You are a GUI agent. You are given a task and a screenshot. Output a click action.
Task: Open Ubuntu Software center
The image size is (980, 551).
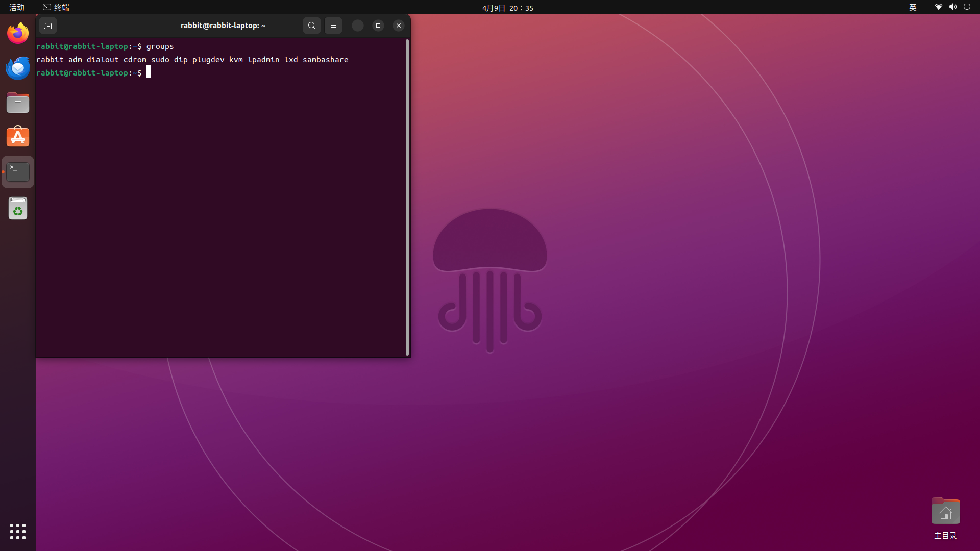point(18,137)
